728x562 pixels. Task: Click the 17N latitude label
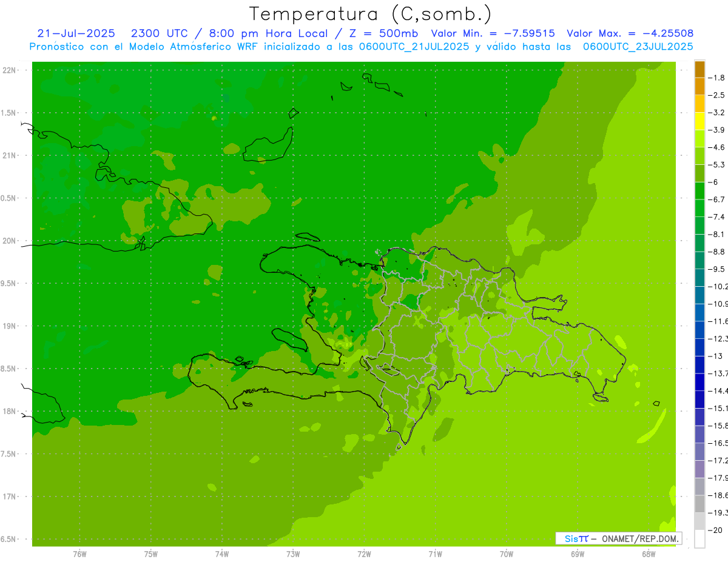coord(10,497)
